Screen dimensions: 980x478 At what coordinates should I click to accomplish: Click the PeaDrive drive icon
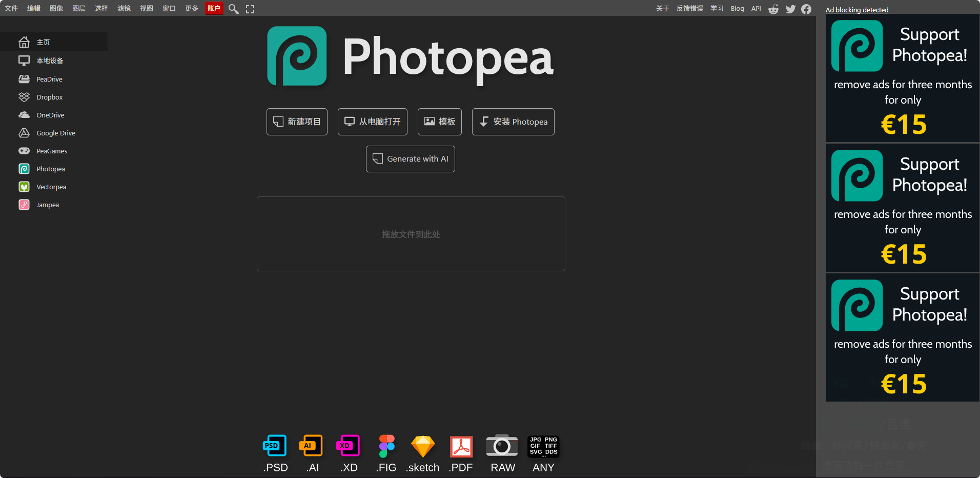point(24,79)
